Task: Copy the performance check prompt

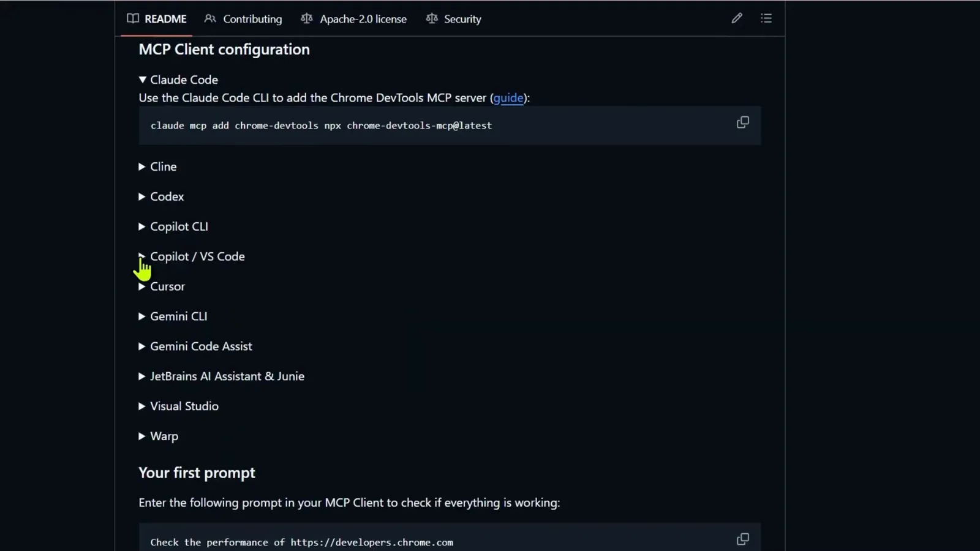Action: 742,539
